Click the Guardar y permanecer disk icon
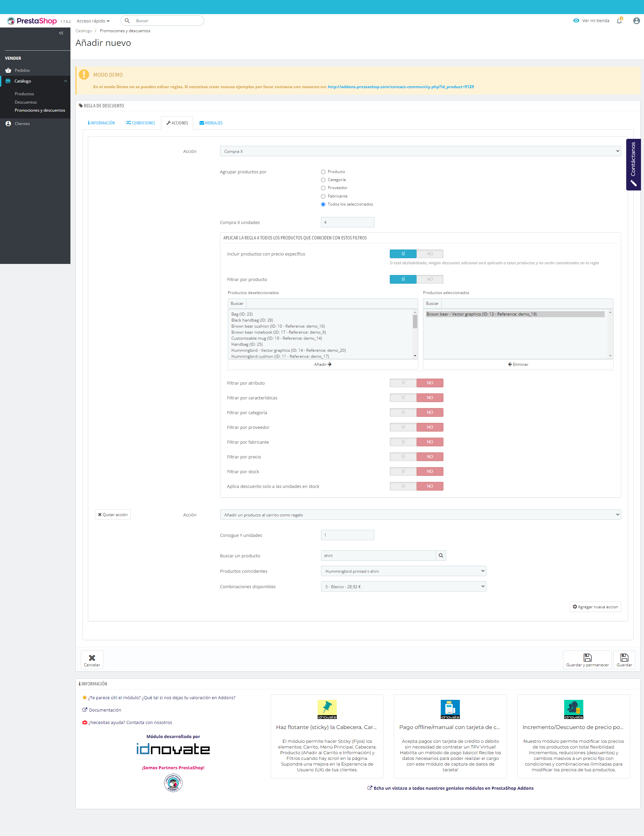 click(587, 657)
